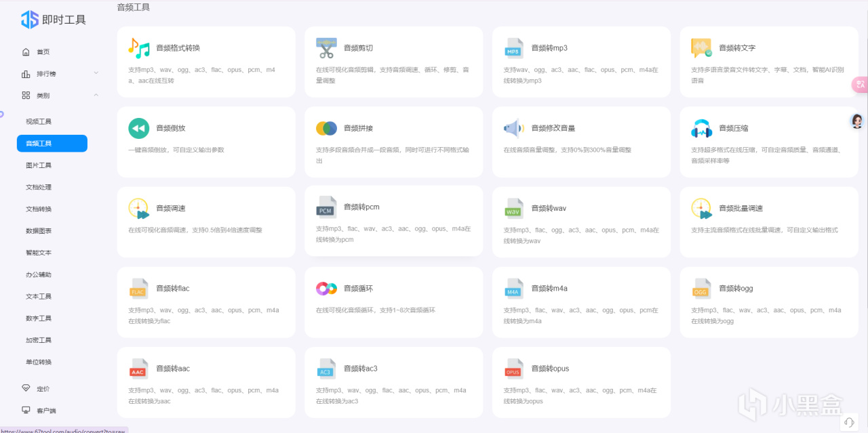Screen dimensions: 868x433
Task: Click 音频批量调速 description text
Action: (x=764, y=230)
